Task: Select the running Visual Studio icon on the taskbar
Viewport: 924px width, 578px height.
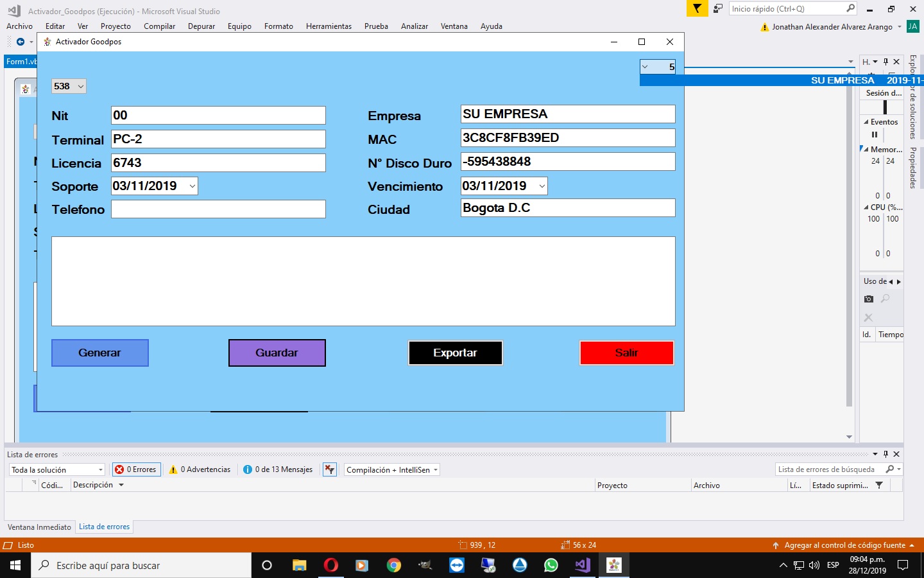Action: tap(581, 565)
